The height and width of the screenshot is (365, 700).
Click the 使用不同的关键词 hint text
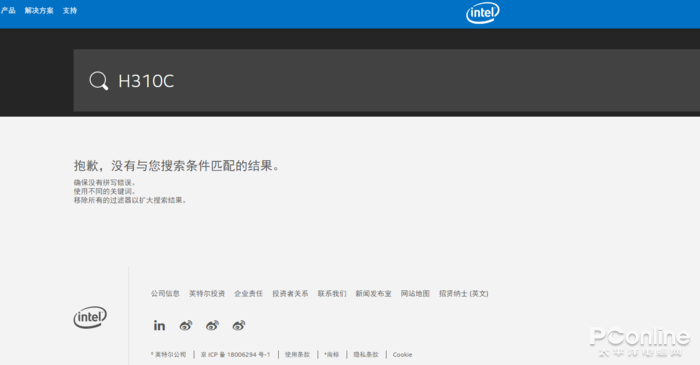104,191
